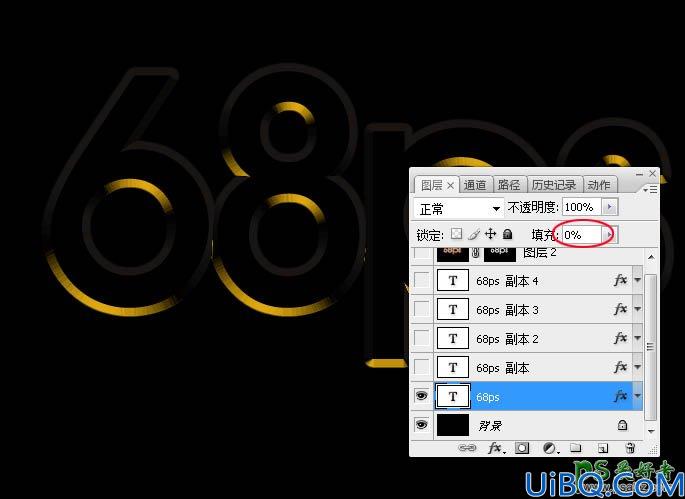Expand effects arrow on 68ps 副本 2

(637, 338)
